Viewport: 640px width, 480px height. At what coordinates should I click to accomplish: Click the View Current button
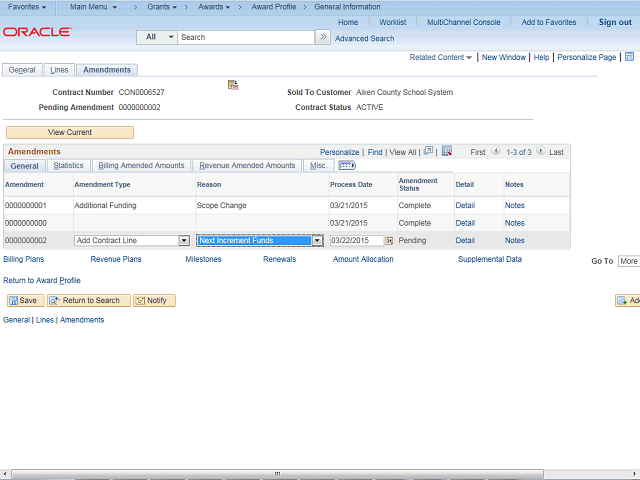(x=70, y=132)
